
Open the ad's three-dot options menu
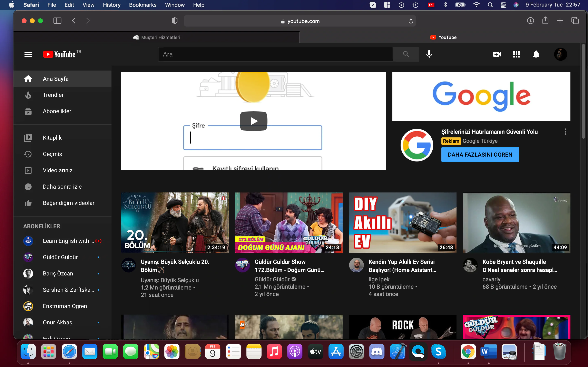(x=565, y=132)
